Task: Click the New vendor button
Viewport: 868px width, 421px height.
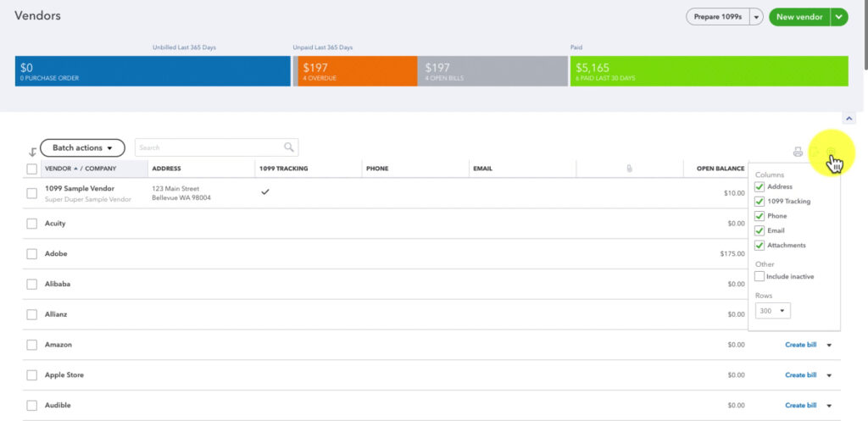Action: click(x=799, y=17)
